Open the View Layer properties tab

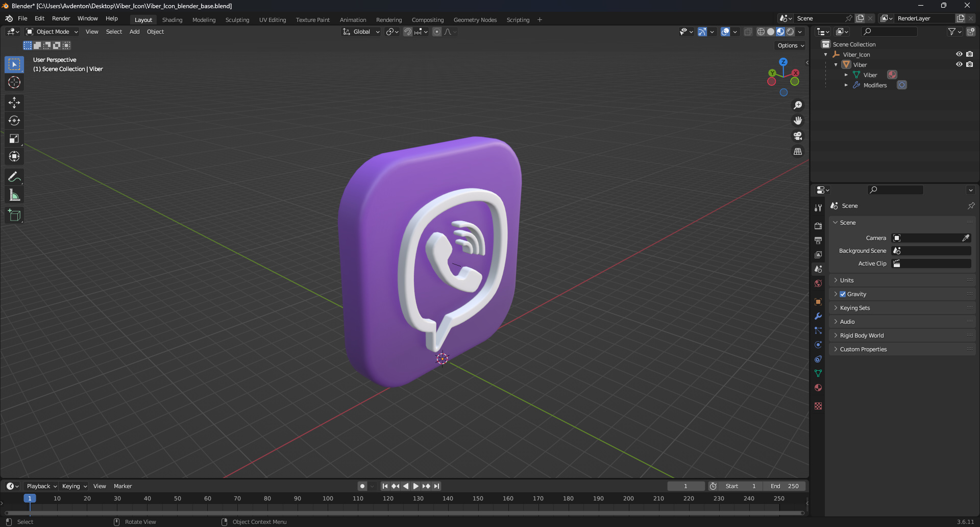pos(818,254)
